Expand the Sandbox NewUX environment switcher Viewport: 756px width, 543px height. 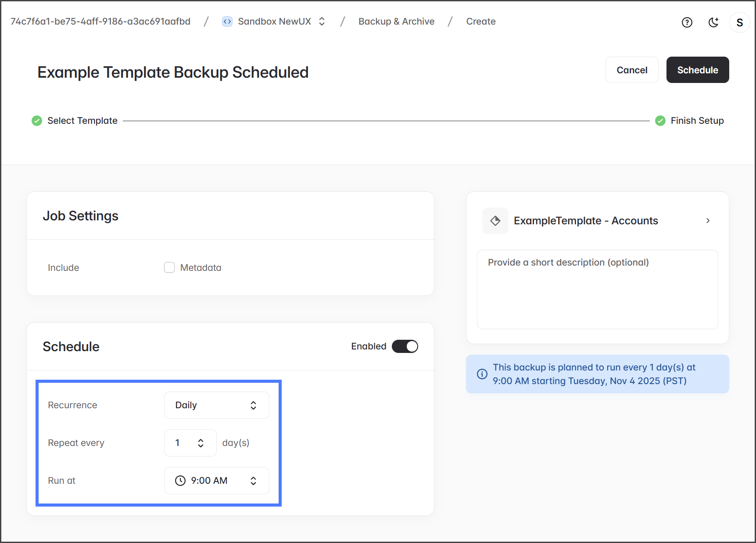(x=322, y=22)
